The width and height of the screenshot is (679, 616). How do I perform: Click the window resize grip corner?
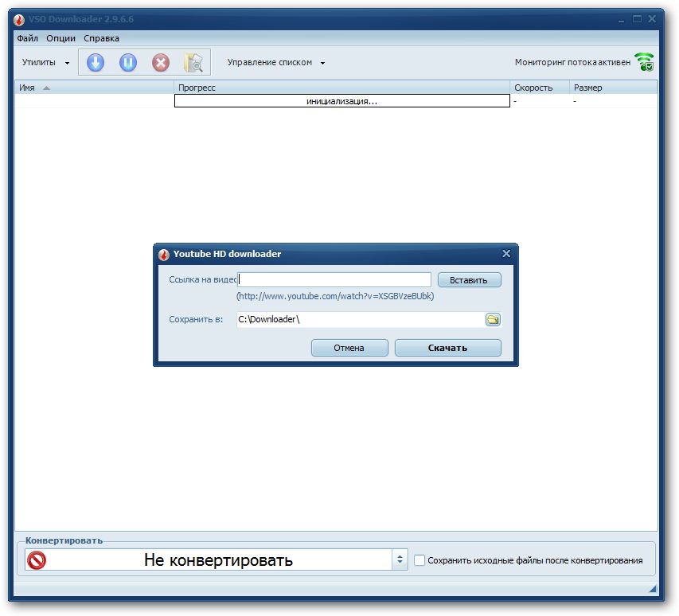click(x=653, y=589)
